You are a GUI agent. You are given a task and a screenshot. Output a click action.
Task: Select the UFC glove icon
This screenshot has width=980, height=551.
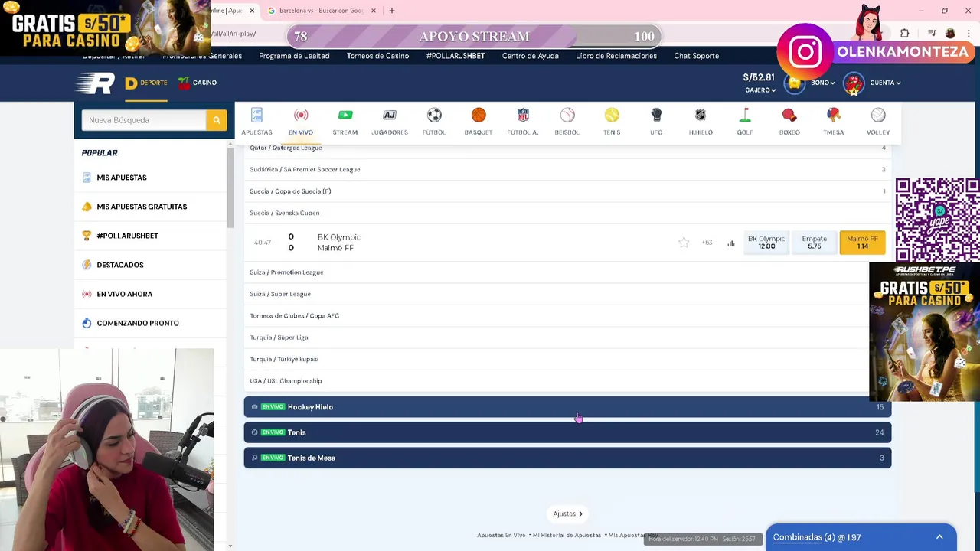(x=656, y=116)
